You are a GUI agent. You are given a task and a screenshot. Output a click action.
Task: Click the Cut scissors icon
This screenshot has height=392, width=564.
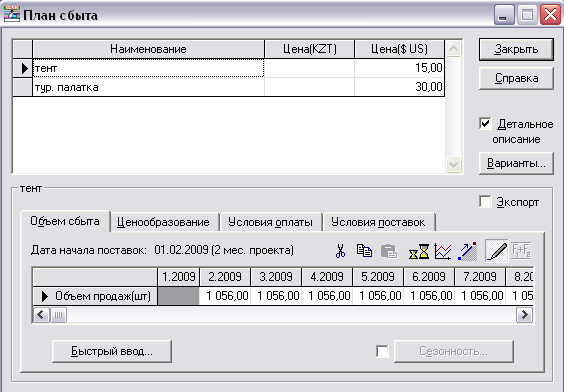pos(340,251)
